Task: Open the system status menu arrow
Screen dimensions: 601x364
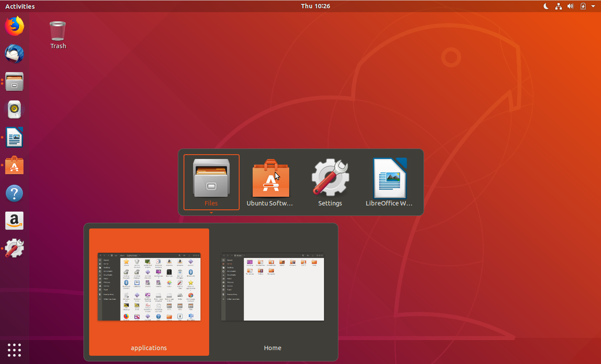Action: click(593, 6)
